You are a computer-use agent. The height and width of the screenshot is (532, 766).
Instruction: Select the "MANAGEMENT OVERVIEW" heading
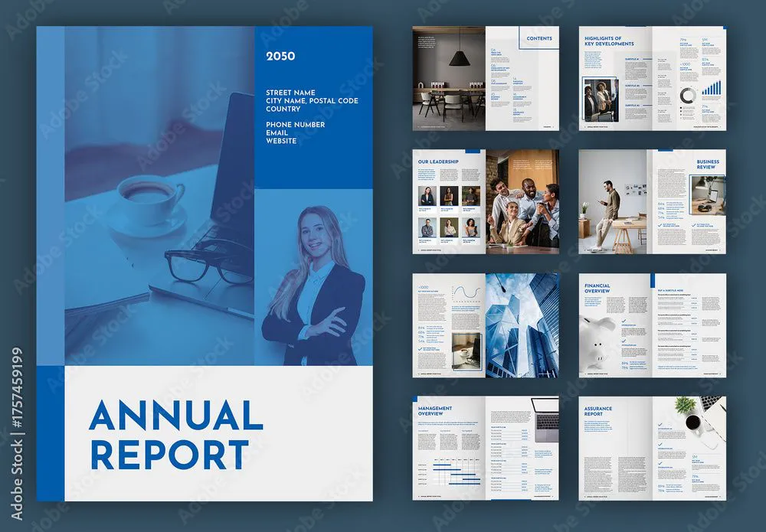click(435, 411)
